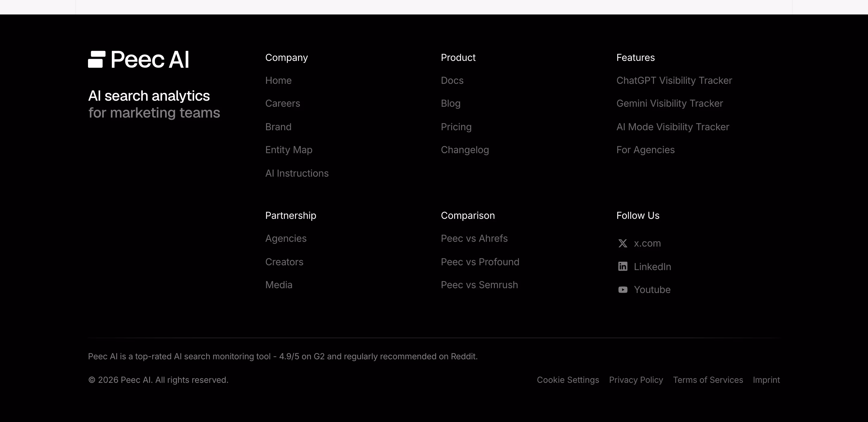This screenshot has width=868, height=422.
Task: Click the Youtube play icon
Action: [x=623, y=290]
